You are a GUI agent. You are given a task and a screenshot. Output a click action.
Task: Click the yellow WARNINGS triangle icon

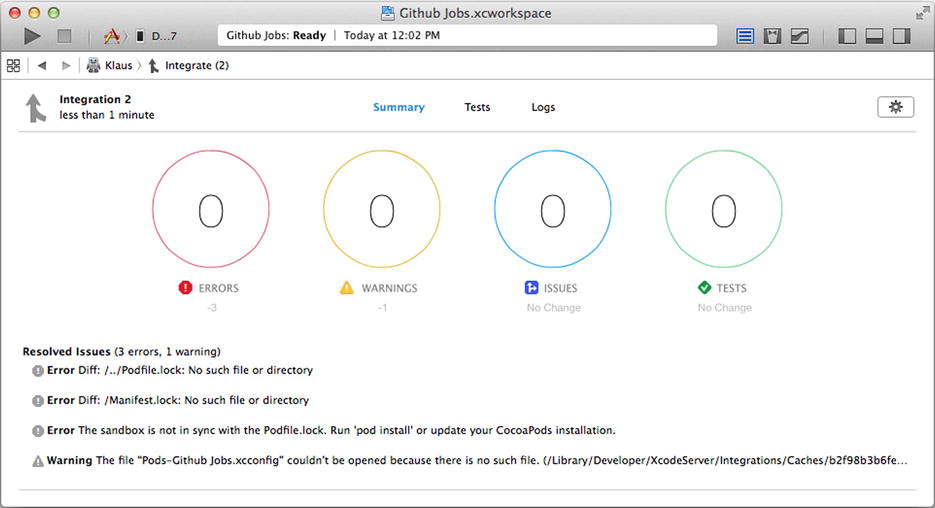tap(346, 287)
